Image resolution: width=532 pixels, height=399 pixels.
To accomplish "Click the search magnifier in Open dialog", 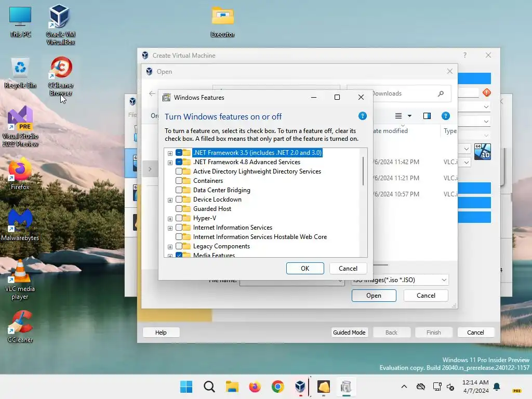I will [441, 94].
